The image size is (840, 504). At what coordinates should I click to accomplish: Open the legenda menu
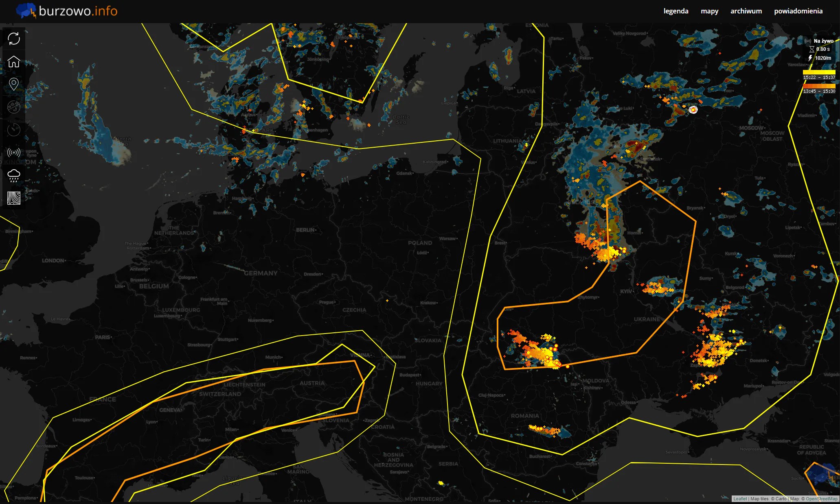pos(676,11)
